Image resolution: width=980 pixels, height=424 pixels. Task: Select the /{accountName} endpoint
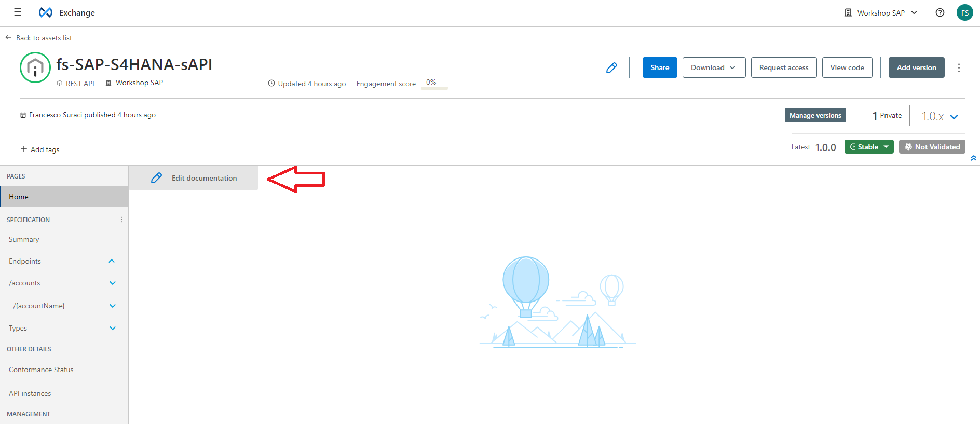tap(39, 306)
